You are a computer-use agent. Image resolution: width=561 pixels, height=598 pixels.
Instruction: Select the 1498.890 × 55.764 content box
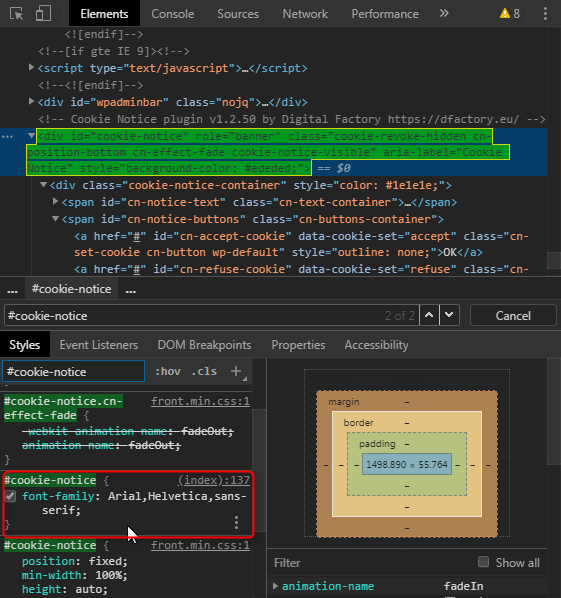click(407, 464)
